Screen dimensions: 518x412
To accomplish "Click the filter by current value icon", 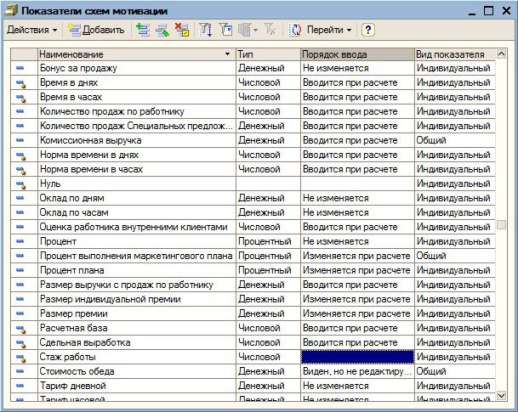I will 226,30.
